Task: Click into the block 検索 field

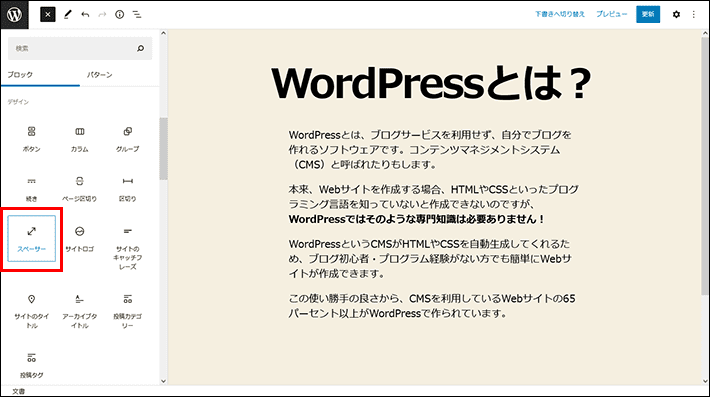Action: (x=80, y=48)
